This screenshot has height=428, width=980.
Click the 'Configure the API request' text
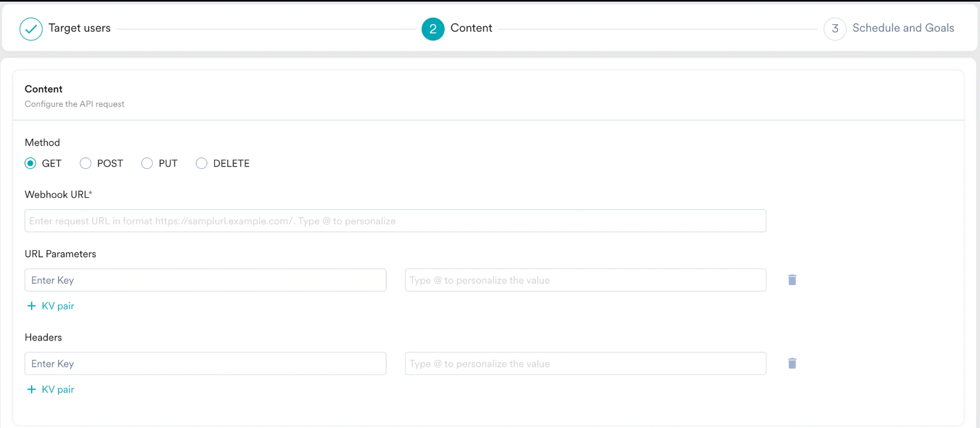tap(74, 104)
